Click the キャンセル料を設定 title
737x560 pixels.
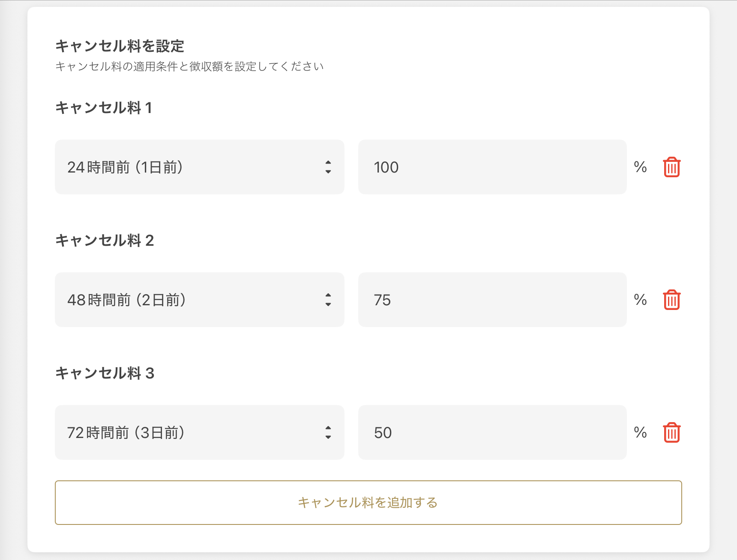coord(120,46)
